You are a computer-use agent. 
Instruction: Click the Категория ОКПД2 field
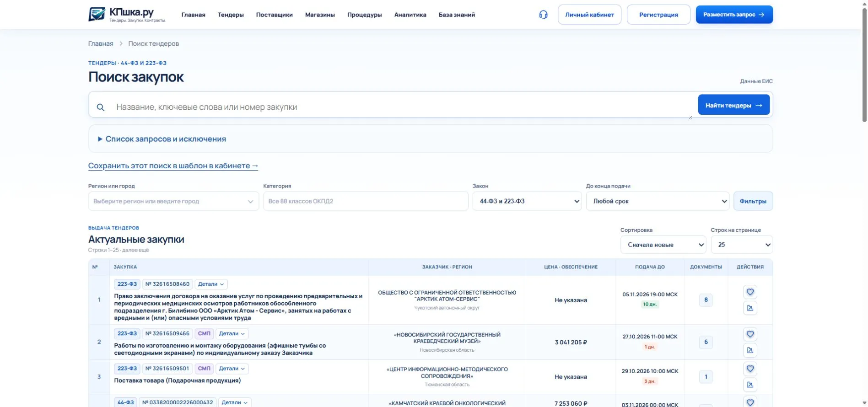[366, 201]
